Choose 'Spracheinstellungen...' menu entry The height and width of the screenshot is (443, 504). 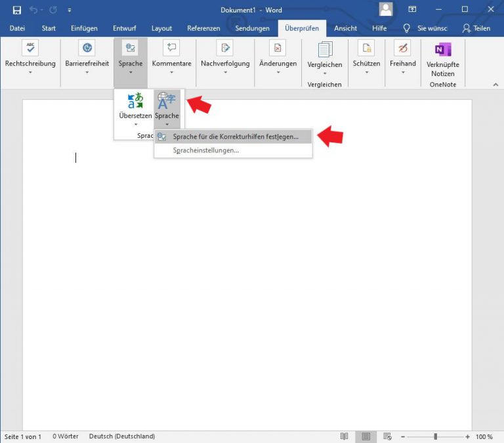click(234, 150)
